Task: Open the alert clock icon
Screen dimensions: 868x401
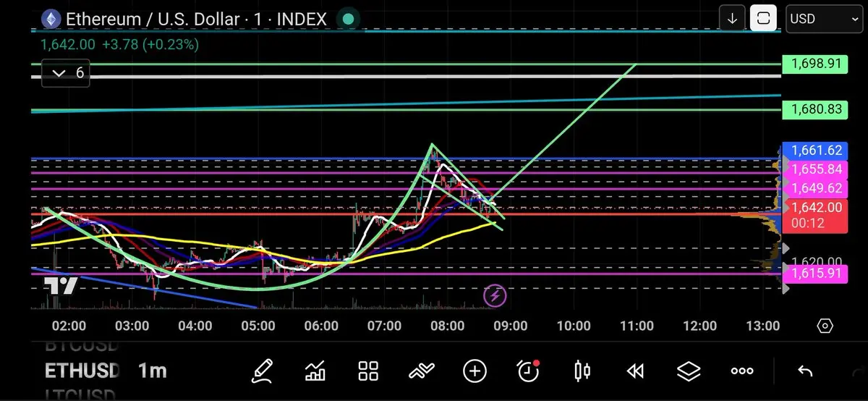Action: pos(528,371)
